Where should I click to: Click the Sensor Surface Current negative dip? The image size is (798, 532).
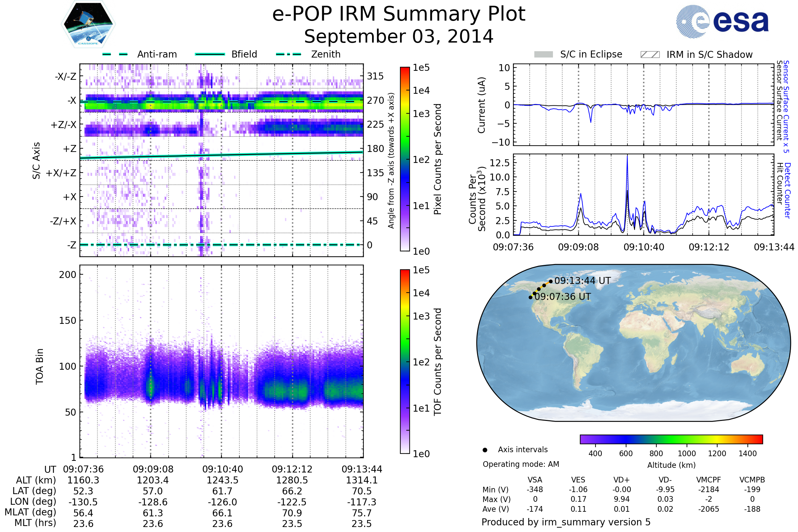pos(591,121)
